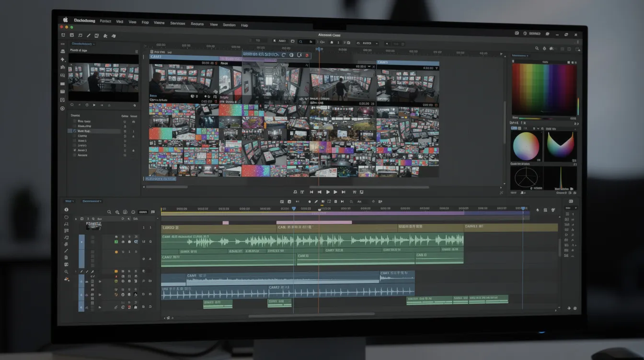644x360 pixels.
Task: Select the music note tool in timeline toolbox
Action: click(66, 237)
